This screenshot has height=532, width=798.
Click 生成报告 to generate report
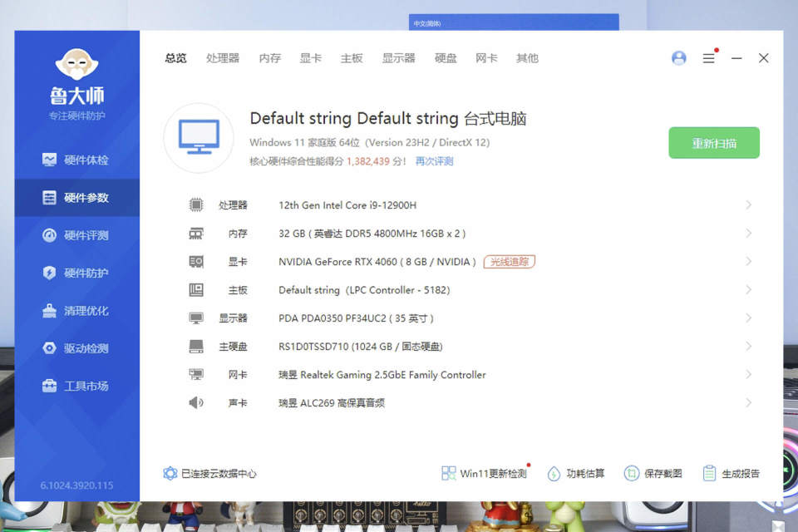click(x=731, y=474)
